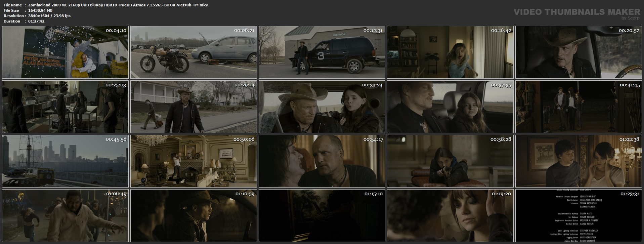Open the motorcycle frame at 00:08:21
The height and width of the screenshot is (244, 644).
click(x=194, y=52)
